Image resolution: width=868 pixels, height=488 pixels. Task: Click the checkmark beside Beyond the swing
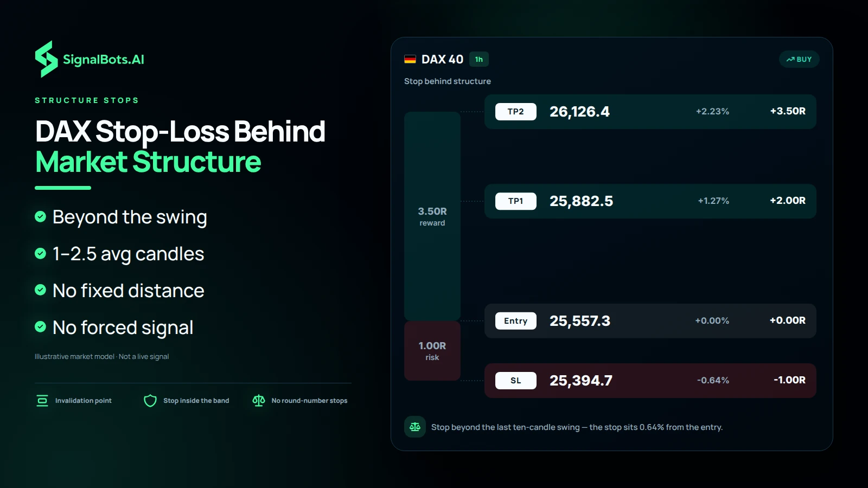pyautogui.click(x=40, y=216)
